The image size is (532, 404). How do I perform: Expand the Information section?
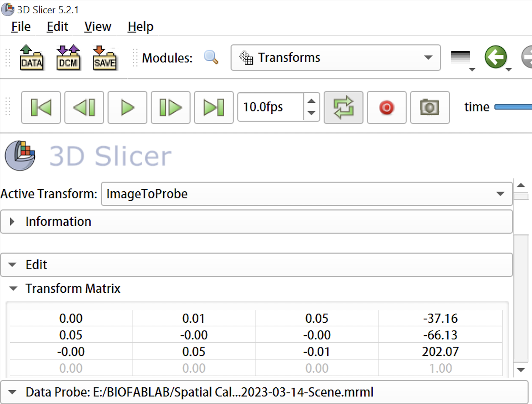click(x=256, y=222)
